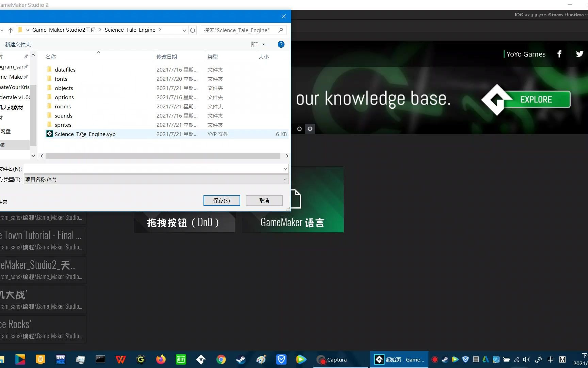Open dialog help question mark icon

[x=281, y=44]
